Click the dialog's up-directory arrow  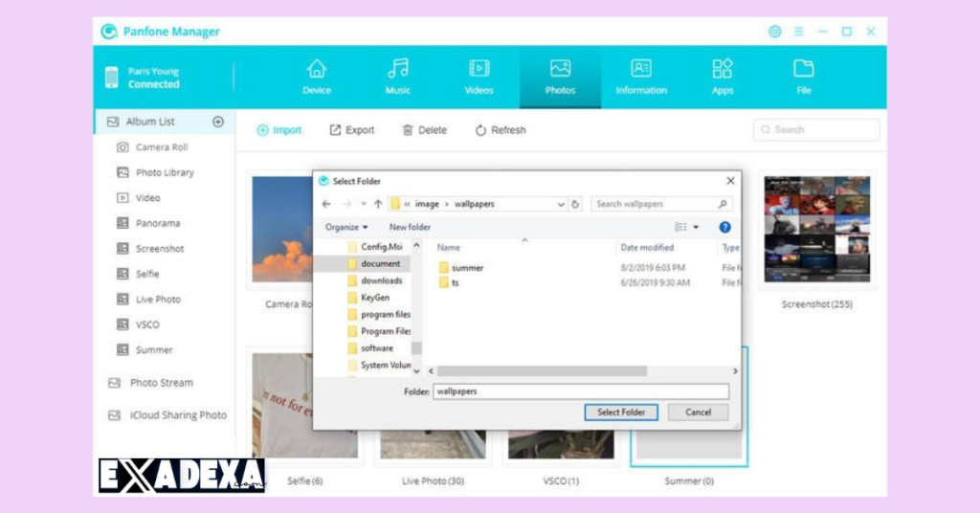click(x=378, y=204)
